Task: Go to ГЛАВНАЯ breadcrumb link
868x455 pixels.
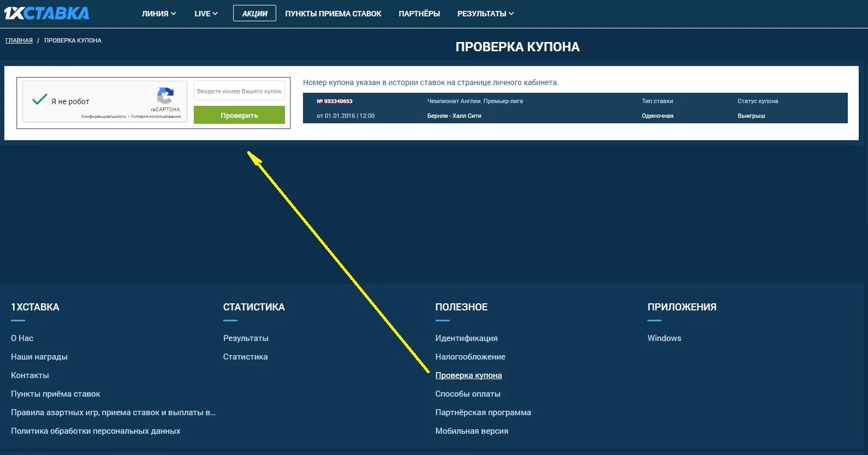Action: point(19,40)
